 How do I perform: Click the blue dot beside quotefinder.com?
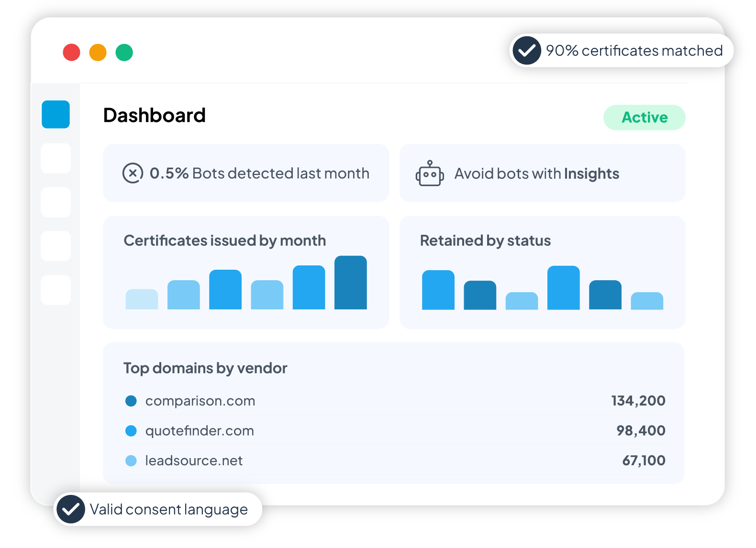131,431
